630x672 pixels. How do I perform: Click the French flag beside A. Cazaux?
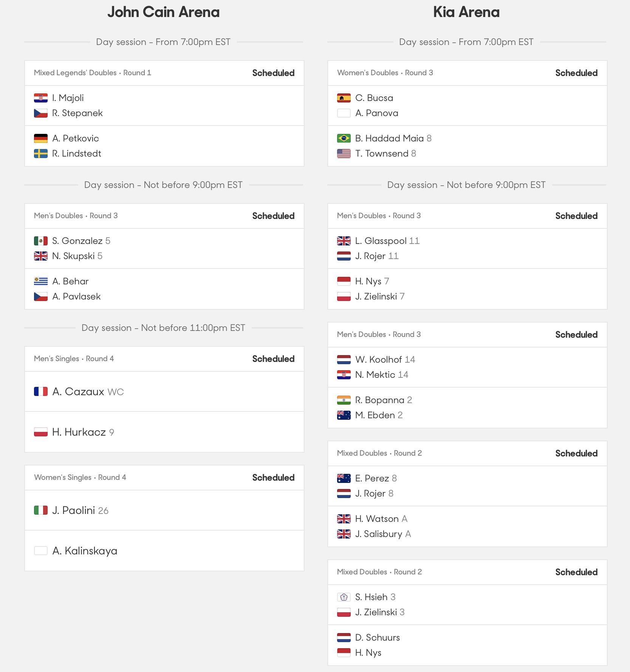pos(41,391)
